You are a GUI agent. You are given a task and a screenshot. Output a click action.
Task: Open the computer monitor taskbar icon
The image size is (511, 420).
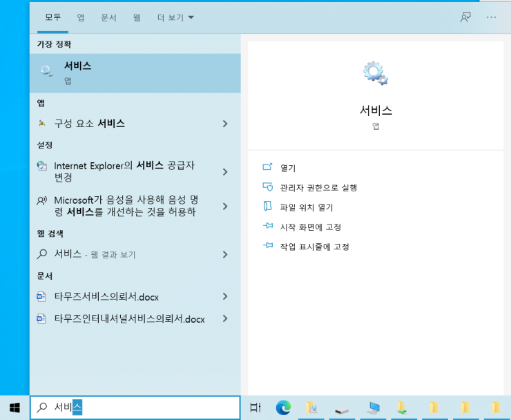point(373,408)
